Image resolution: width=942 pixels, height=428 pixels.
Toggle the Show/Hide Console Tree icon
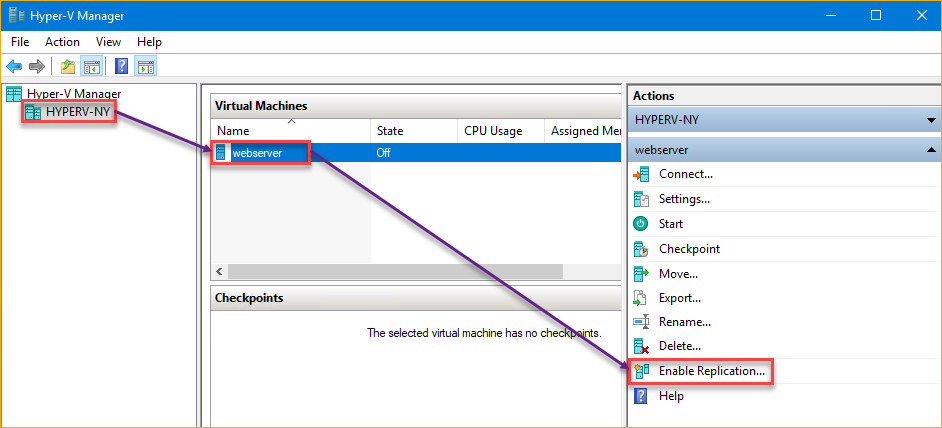[91, 66]
